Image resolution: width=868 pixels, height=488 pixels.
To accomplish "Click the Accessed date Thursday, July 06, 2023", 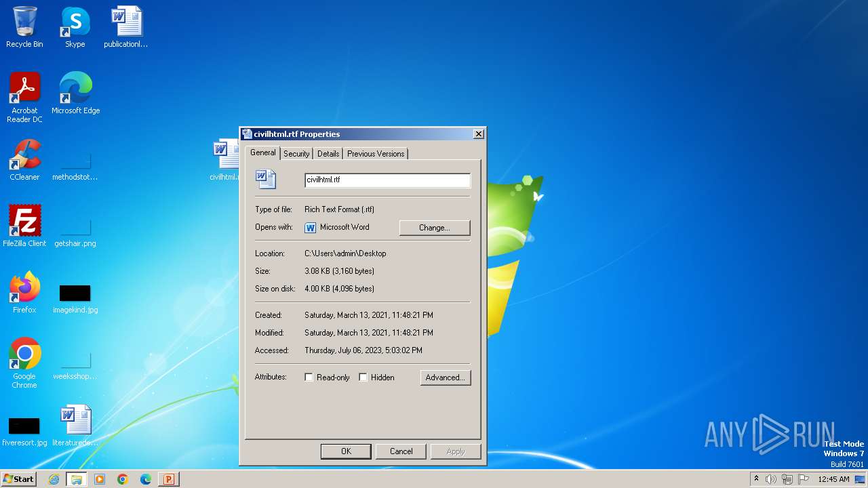I will pyautogui.click(x=363, y=350).
